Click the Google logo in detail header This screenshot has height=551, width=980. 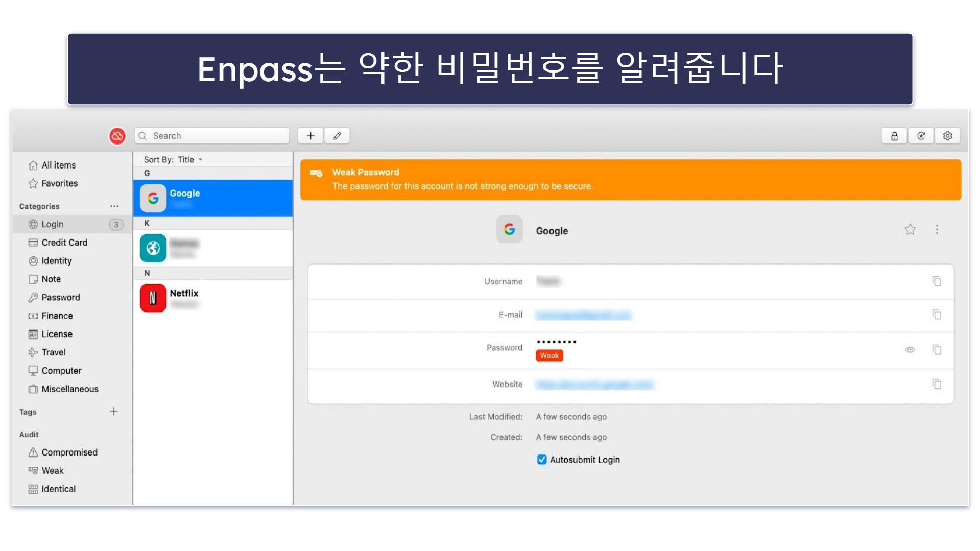(509, 229)
